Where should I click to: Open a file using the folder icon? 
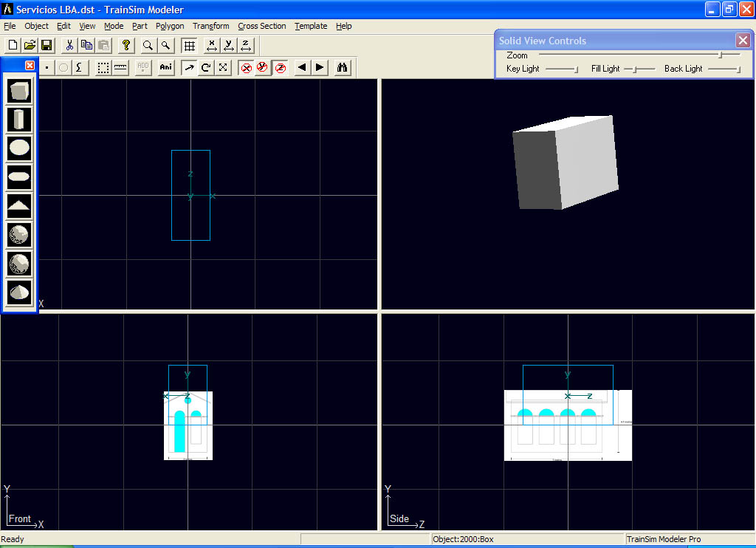pos(30,45)
